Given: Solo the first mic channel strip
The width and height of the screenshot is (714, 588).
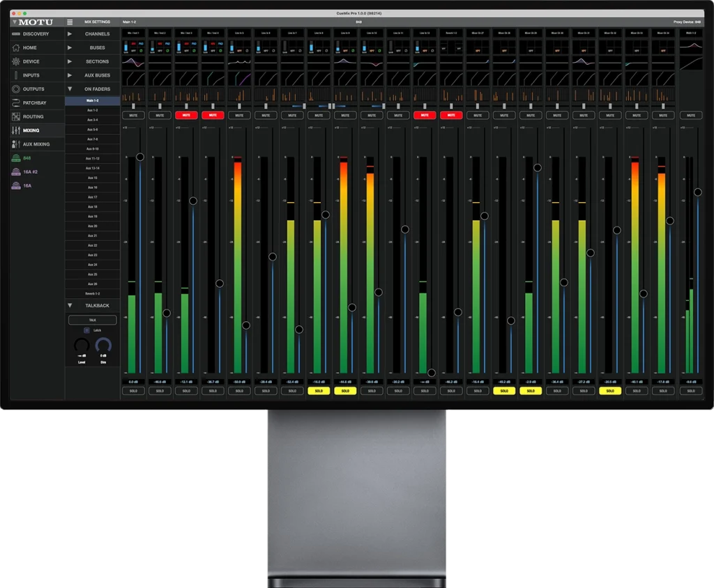Looking at the screenshot, I should pos(133,391).
